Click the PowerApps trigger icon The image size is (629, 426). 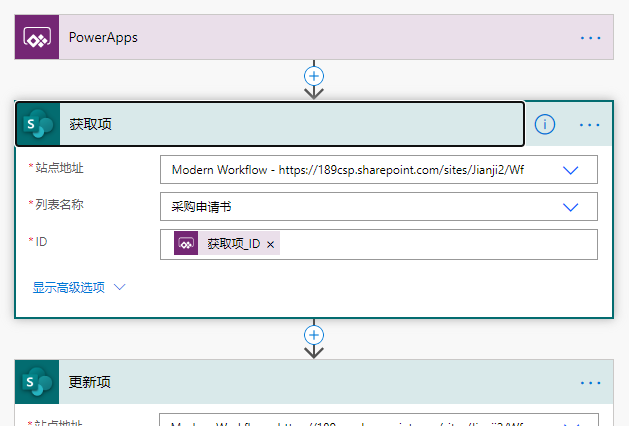tap(37, 37)
